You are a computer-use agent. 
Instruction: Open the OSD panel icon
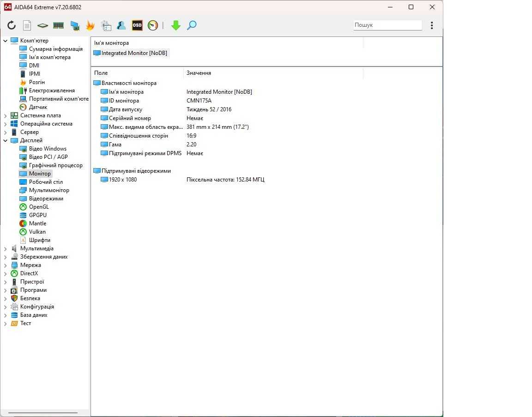tap(137, 25)
